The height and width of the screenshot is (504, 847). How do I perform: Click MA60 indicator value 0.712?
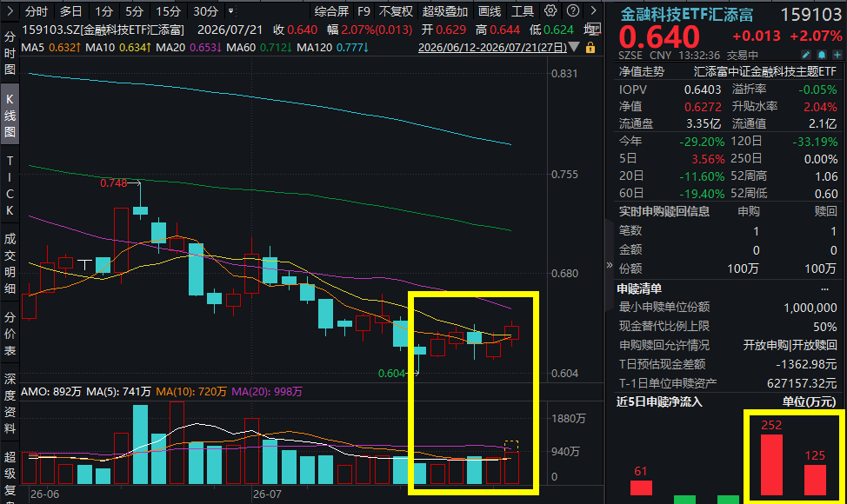click(276, 48)
